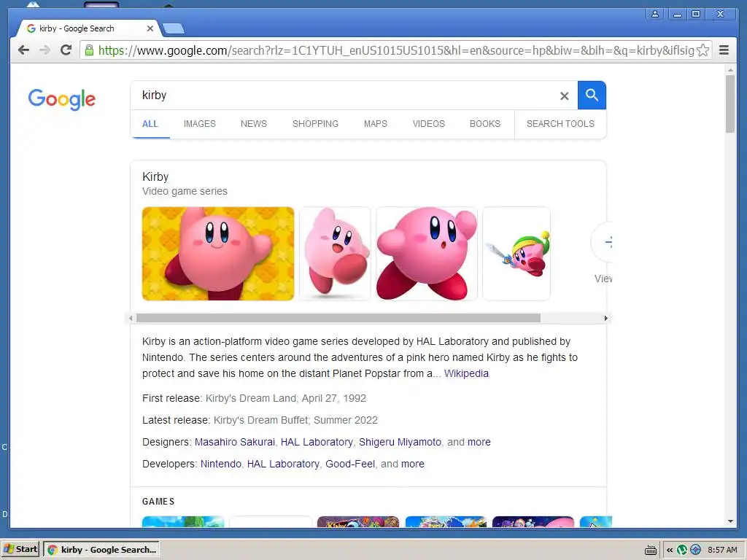747x560 pixels.
Task: Open a new tab with the new-tab button
Action: [x=174, y=28]
